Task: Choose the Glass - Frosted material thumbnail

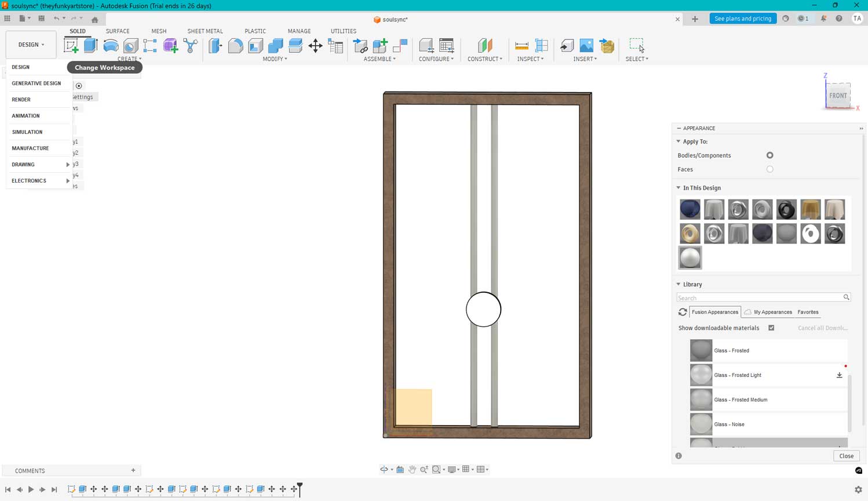Action: pos(701,351)
